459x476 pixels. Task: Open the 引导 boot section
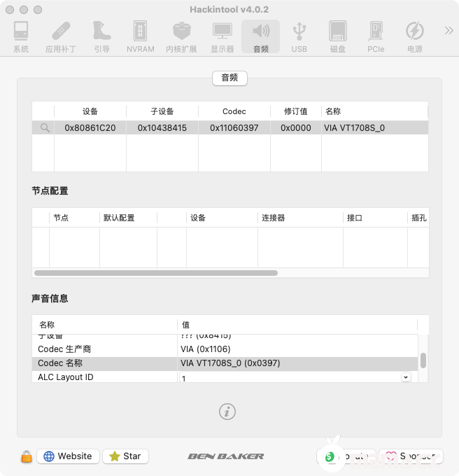point(101,37)
